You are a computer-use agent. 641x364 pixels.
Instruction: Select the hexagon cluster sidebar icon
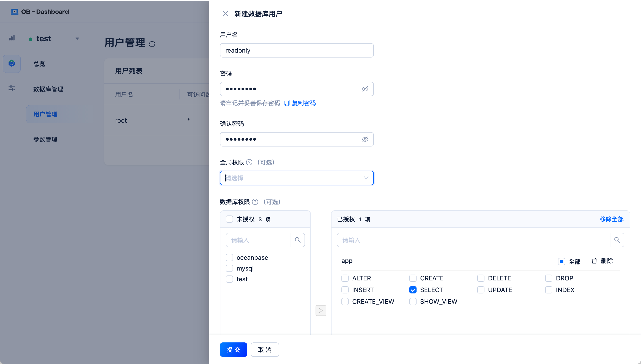12,64
